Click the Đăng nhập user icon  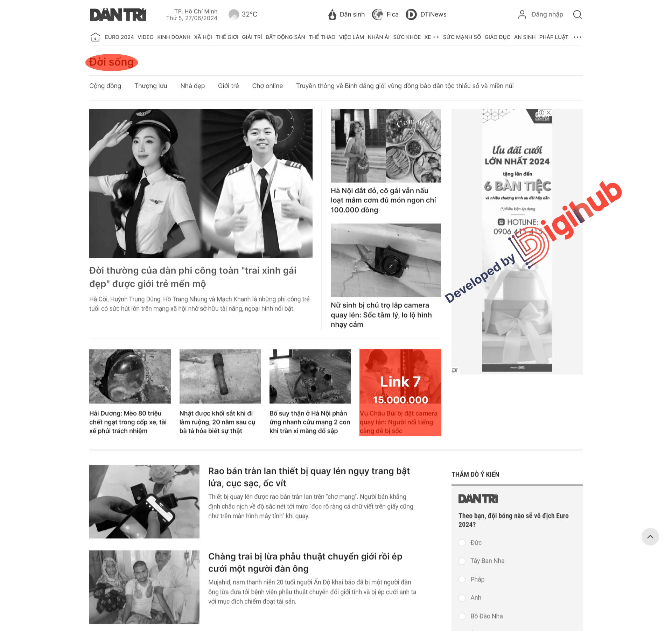520,14
